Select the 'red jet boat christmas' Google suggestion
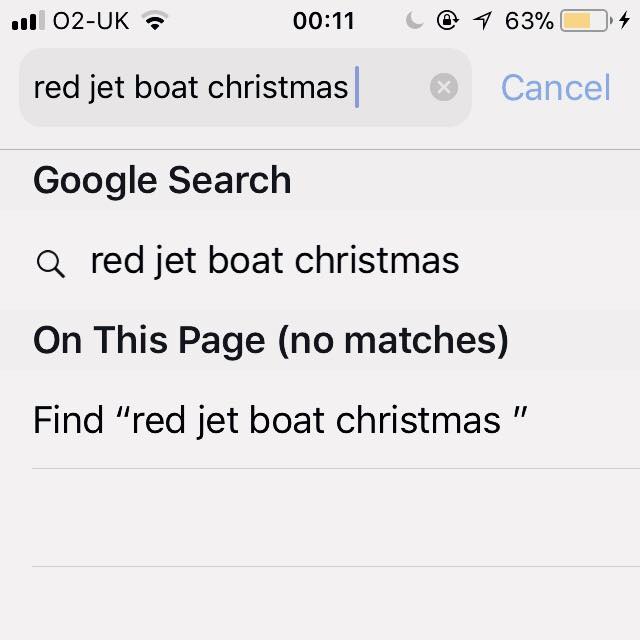The width and height of the screenshot is (640, 640). pos(320,260)
